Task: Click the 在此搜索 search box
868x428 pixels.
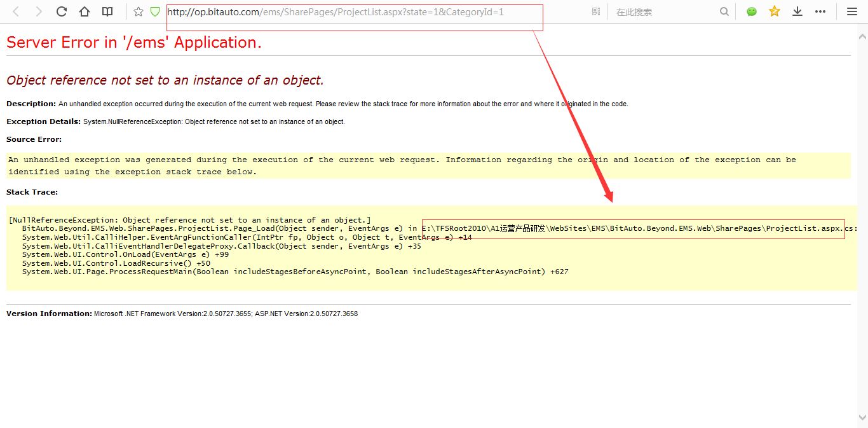Action: click(664, 11)
